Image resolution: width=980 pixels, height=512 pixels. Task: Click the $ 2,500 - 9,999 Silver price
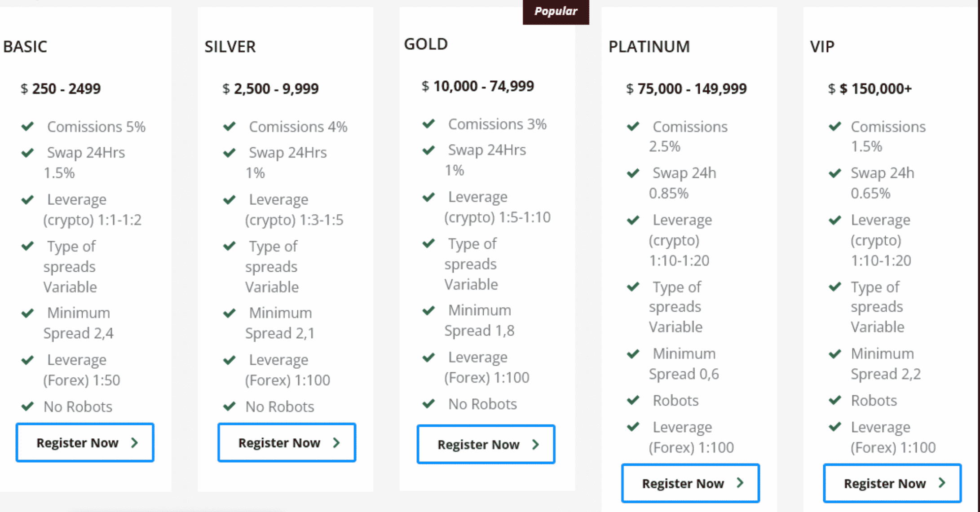point(270,88)
